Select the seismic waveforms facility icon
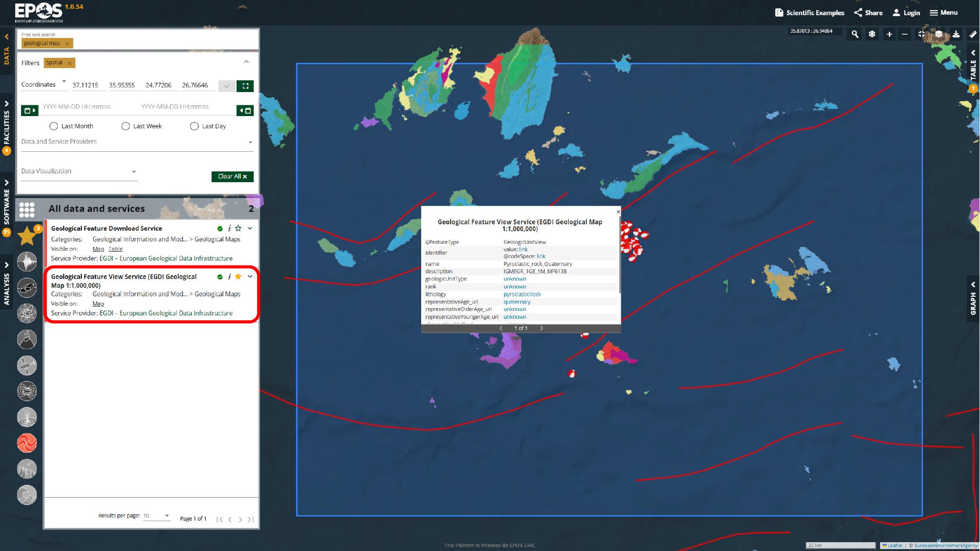The height and width of the screenshot is (551, 980). click(27, 262)
